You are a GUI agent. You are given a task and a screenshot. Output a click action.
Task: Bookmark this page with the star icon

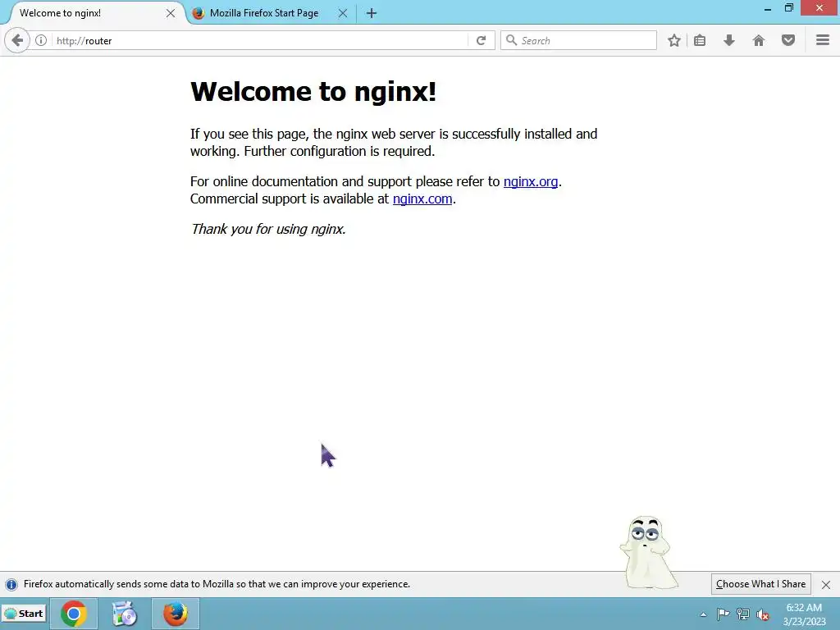pos(674,41)
